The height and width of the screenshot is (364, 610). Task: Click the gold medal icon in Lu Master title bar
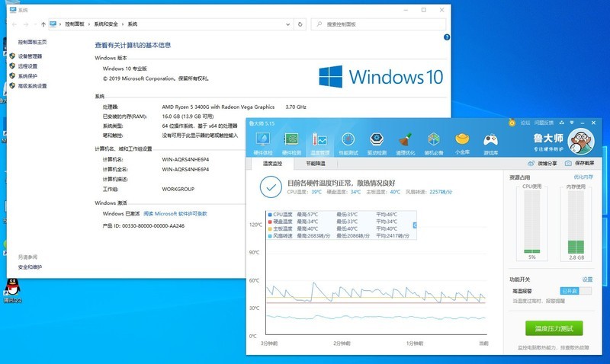(x=512, y=123)
